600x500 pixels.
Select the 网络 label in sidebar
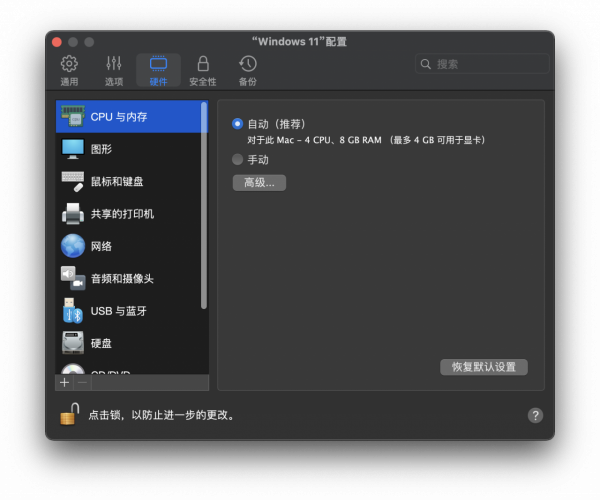coord(101,246)
